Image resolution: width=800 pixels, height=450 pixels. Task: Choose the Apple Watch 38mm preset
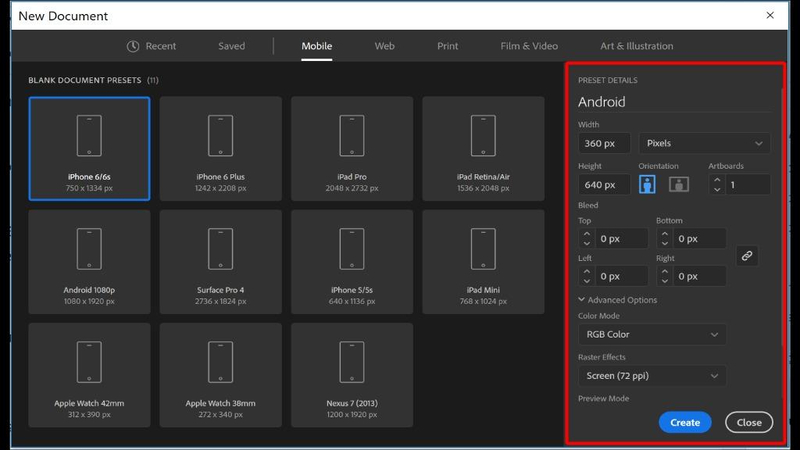tap(220, 375)
